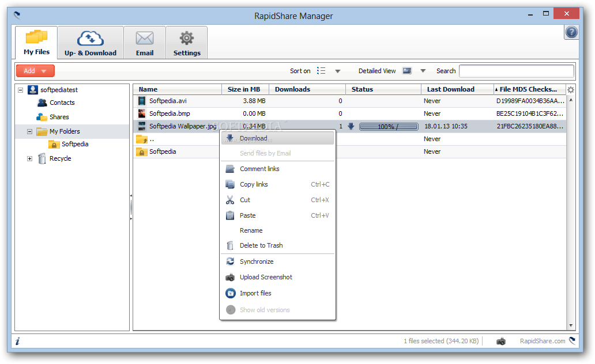Click the download arrow icon in Wallpaper row
Screen dimensions: 595x364
point(351,126)
